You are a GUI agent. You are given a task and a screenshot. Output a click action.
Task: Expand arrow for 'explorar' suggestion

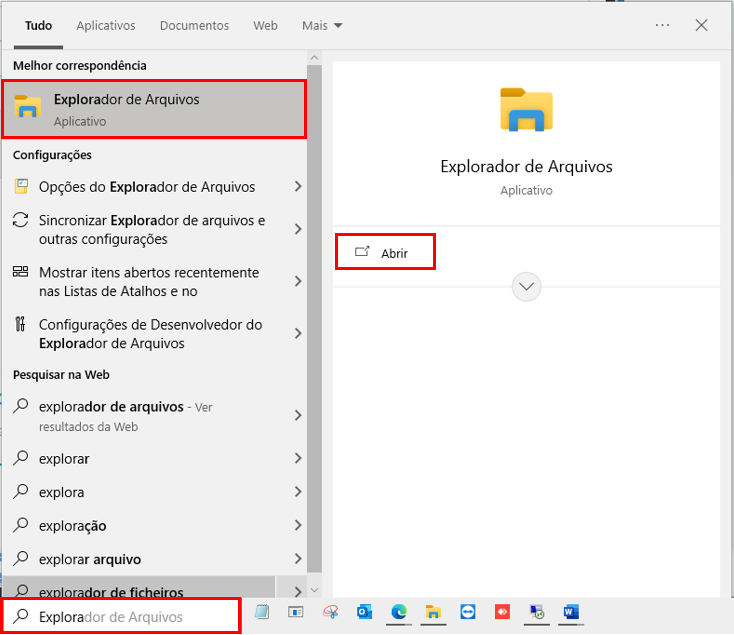pyautogui.click(x=298, y=458)
